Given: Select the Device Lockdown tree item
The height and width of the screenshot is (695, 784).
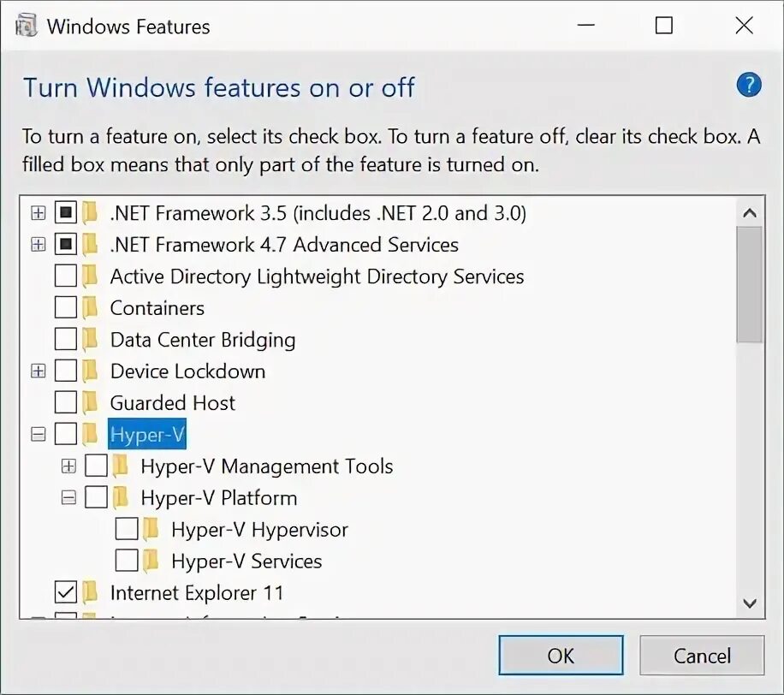Looking at the screenshot, I should click(x=187, y=371).
